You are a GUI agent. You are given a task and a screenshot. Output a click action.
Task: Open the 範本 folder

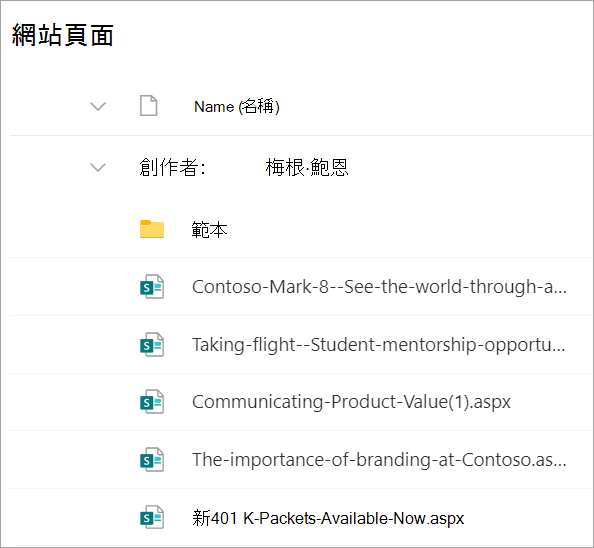(209, 230)
